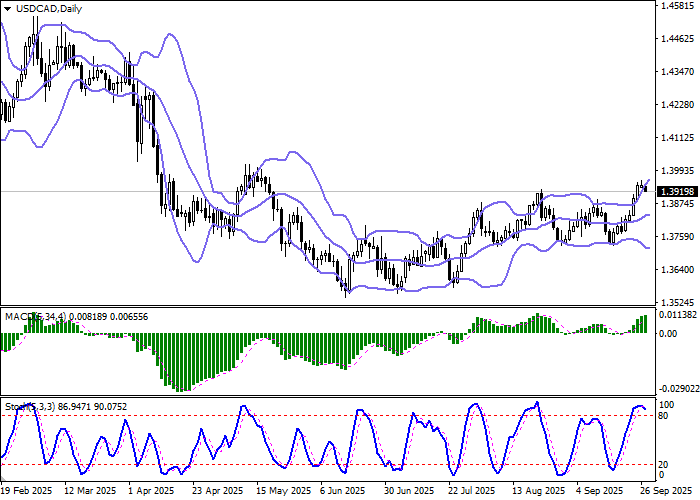Click the 1.45815 price axis label
Screen dimensions: 700x500
[x=677, y=6]
